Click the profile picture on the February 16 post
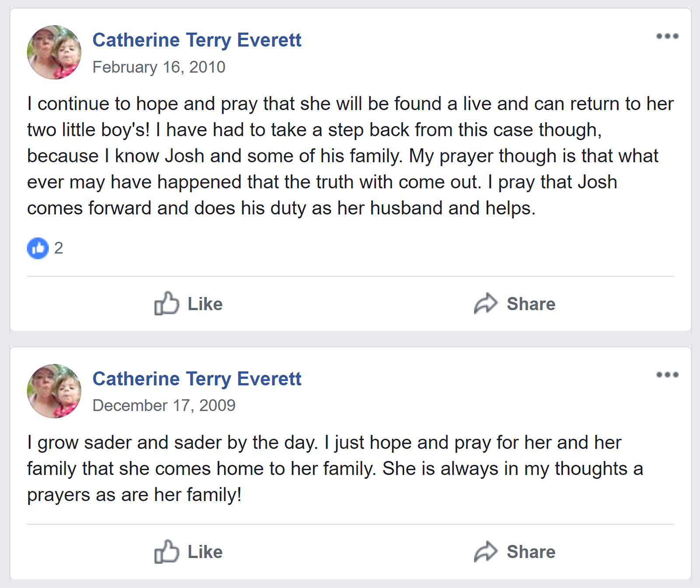This screenshot has height=588, width=700. click(x=54, y=52)
